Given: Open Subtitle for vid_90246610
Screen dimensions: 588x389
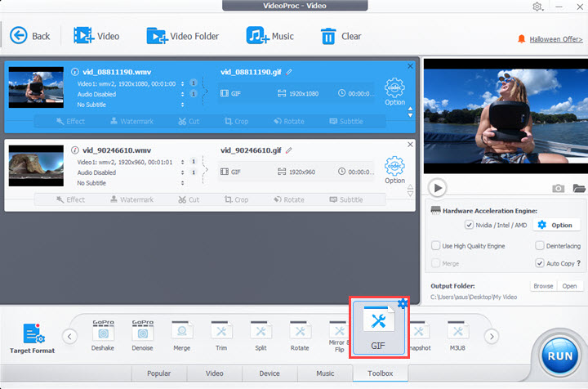Looking at the screenshot, I should (346, 199).
